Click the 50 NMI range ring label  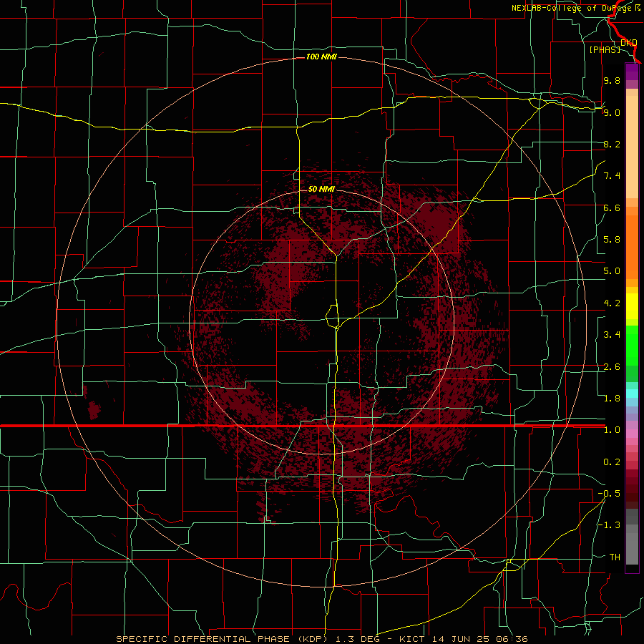[321, 189]
